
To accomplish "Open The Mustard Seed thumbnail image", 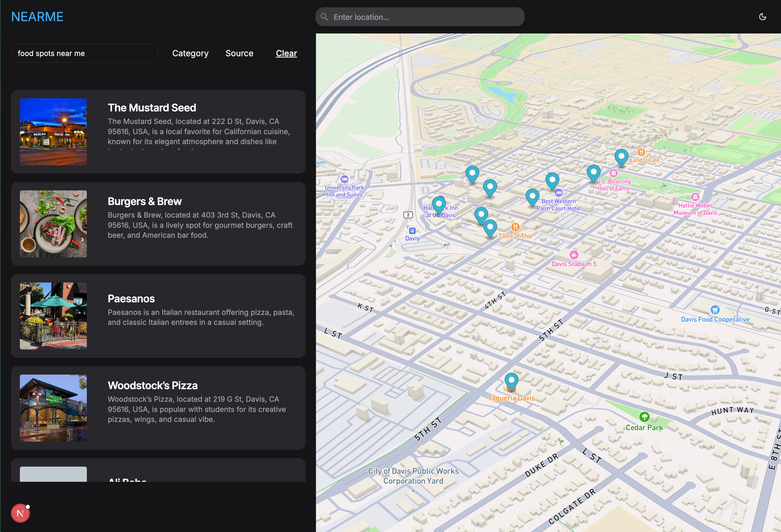I will point(53,132).
